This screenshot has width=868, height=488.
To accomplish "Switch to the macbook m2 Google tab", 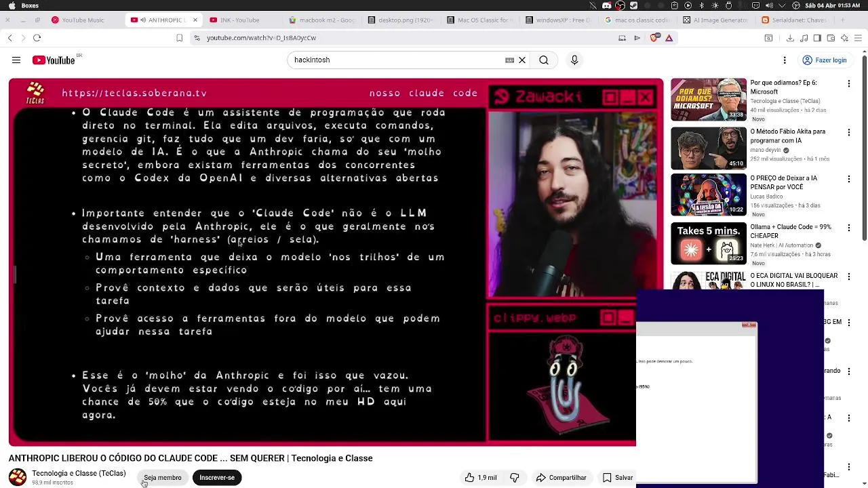I will click(x=322, y=20).
